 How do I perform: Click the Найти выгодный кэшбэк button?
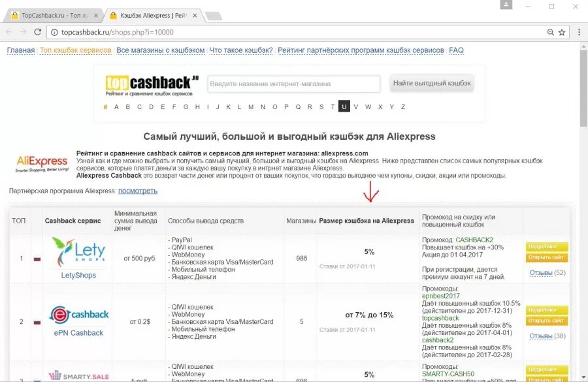[x=432, y=83]
